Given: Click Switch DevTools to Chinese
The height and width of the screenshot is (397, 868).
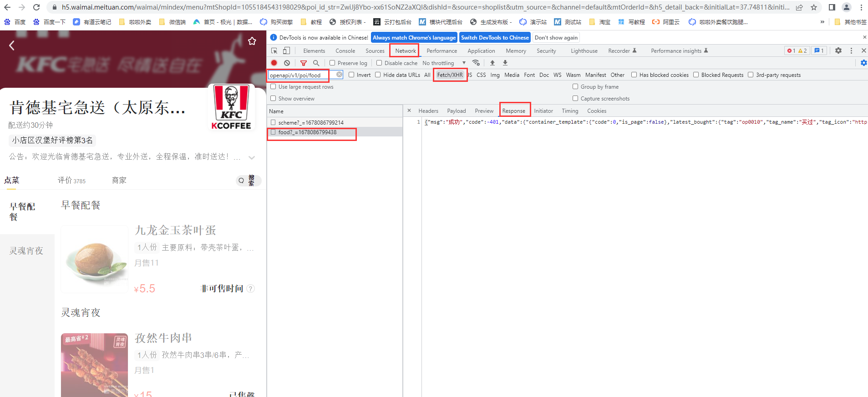Looking at the screenshot, I should [495, 37].
